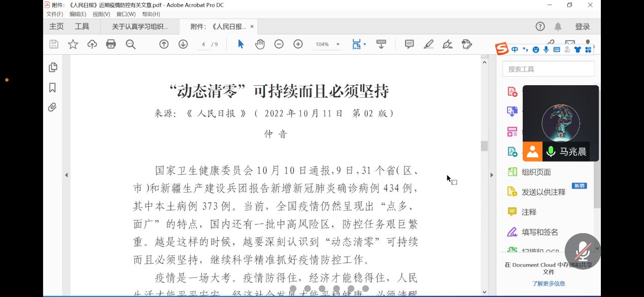Add a bookmark star to this file
This screenshot has height=297, width=644.
point(73,44)
